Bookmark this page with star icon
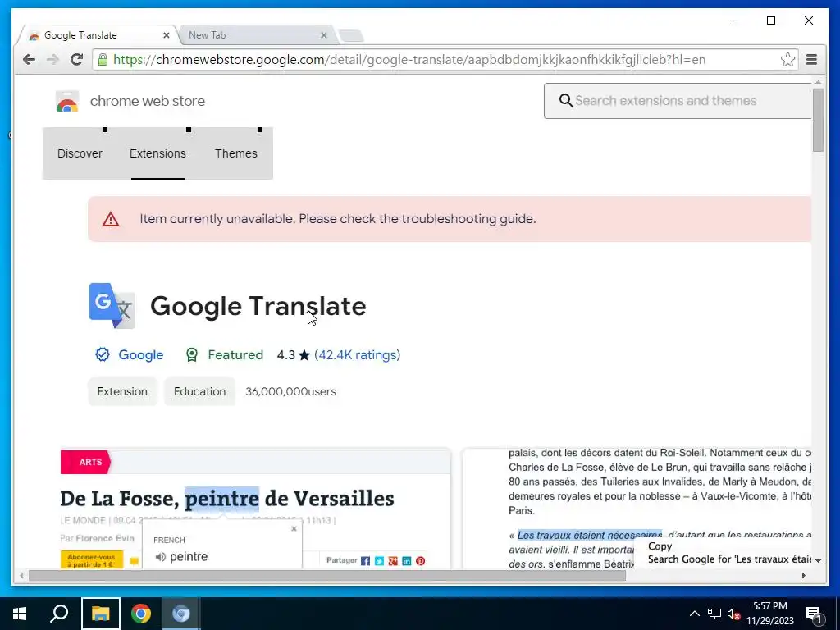 click(787, 59)
